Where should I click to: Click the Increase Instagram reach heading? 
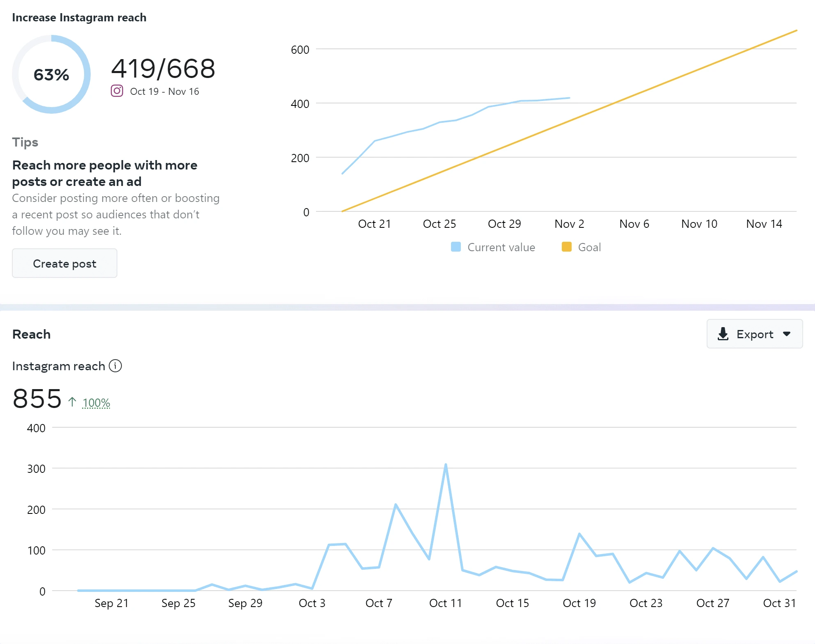coord(79,17)
